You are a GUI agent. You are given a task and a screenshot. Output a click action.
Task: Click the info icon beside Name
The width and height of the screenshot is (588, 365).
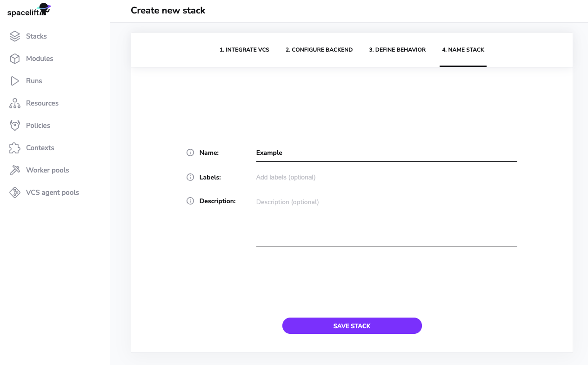(190, 153)
